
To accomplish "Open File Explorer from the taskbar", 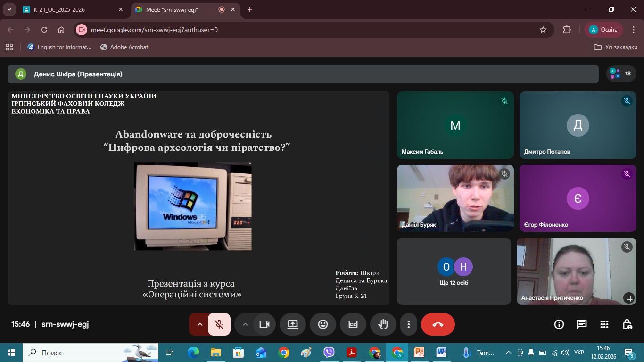I will [215, 353].
